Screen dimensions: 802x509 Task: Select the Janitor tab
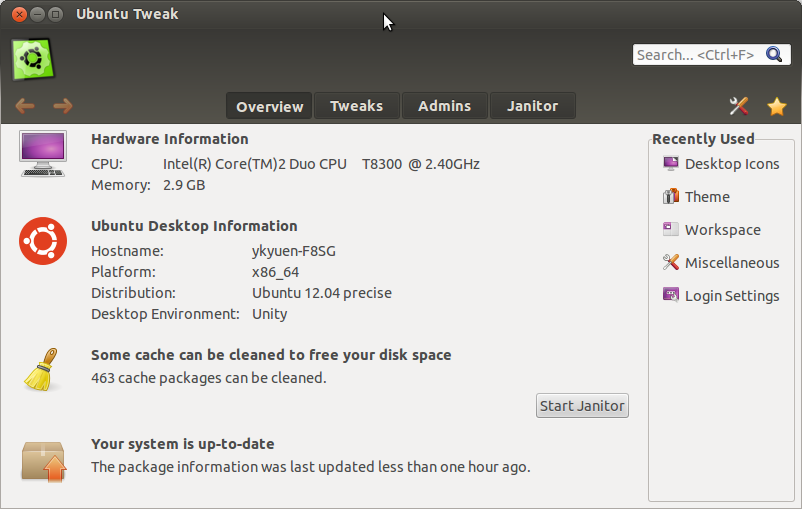(x=532, y=106)
